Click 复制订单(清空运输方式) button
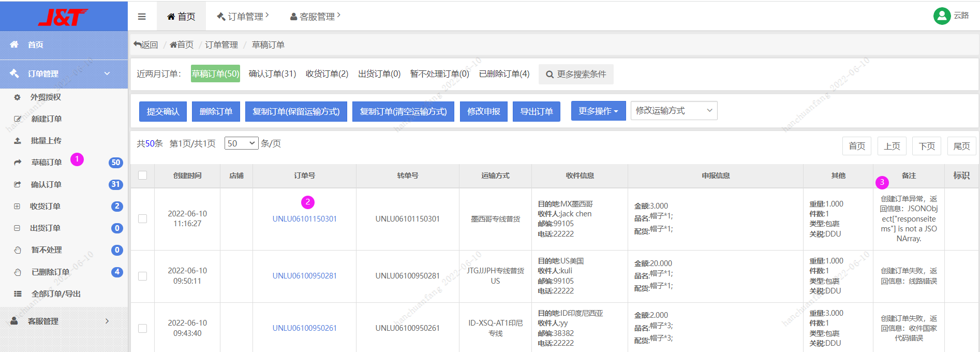 403,111
